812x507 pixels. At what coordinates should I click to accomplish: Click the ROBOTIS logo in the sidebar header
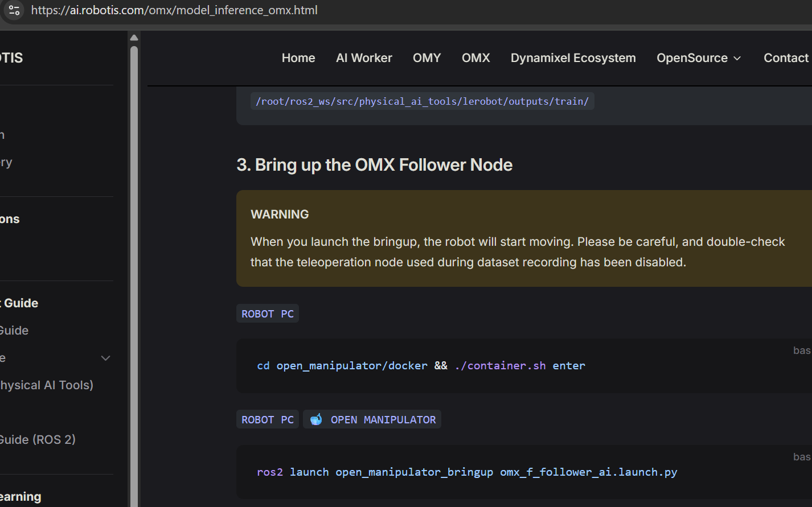point(11,58)
